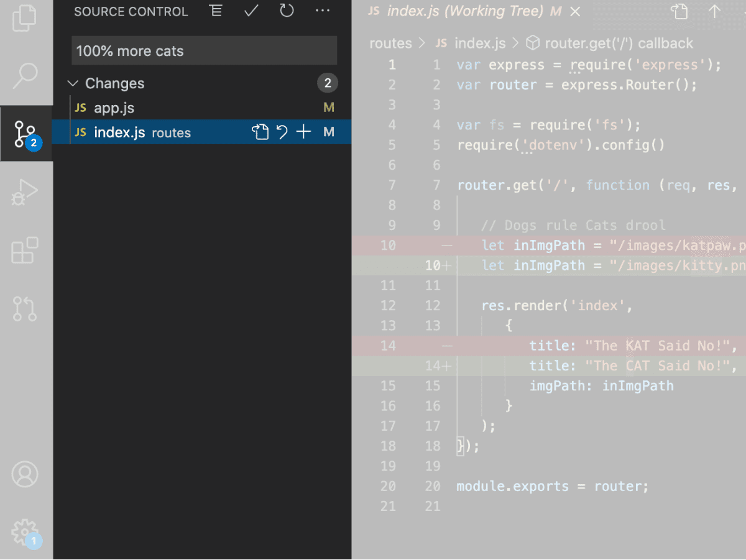The image size is (746, 560).
Task: Open file icon on index.js row
Action: [x=260, y=132]
